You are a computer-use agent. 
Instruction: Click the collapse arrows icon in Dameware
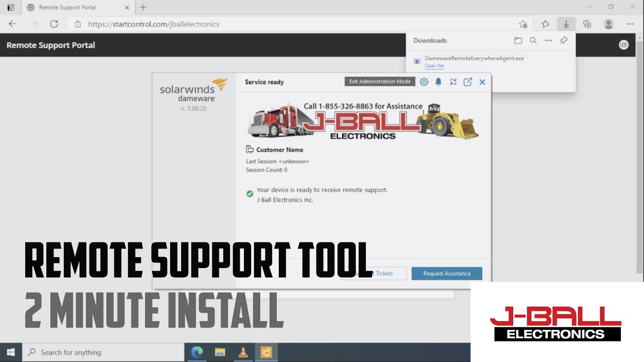coord(453,82)
